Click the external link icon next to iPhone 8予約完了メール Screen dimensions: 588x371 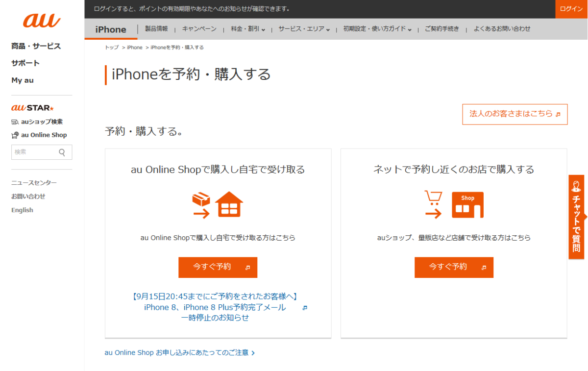click(x=305, y=308)
